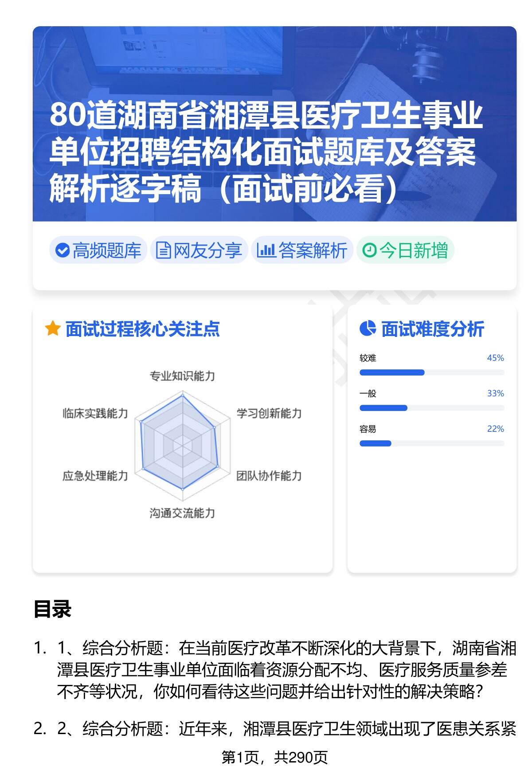Click the 临床实践能力 radar label
The height and width of the screenshot is (778, 532).
point(95,413)
